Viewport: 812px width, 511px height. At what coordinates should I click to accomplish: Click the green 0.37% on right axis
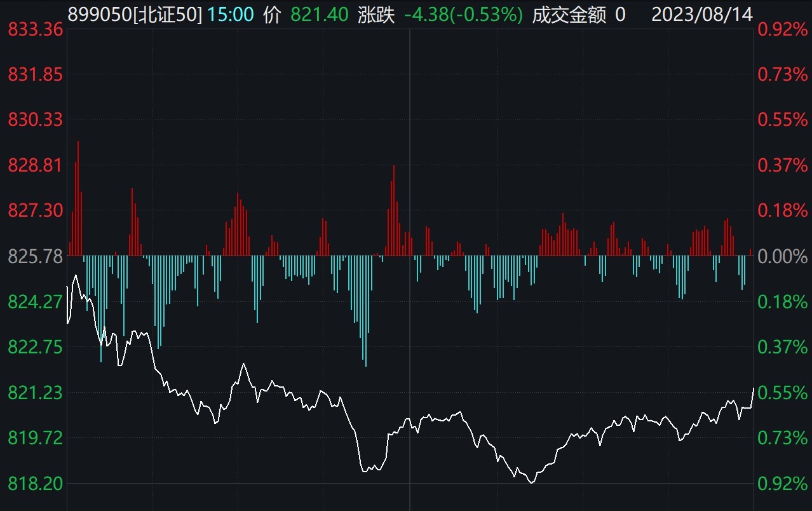[x=783, y=347]
